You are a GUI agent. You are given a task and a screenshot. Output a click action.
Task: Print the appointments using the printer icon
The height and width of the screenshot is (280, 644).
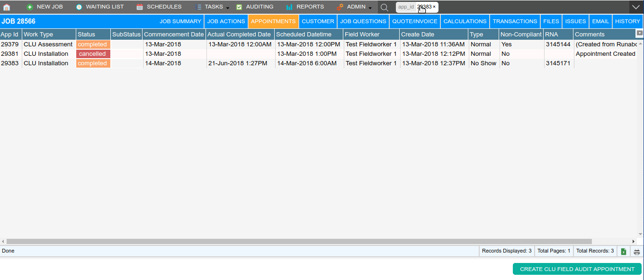pyautogui.click(x=637, y=251)
